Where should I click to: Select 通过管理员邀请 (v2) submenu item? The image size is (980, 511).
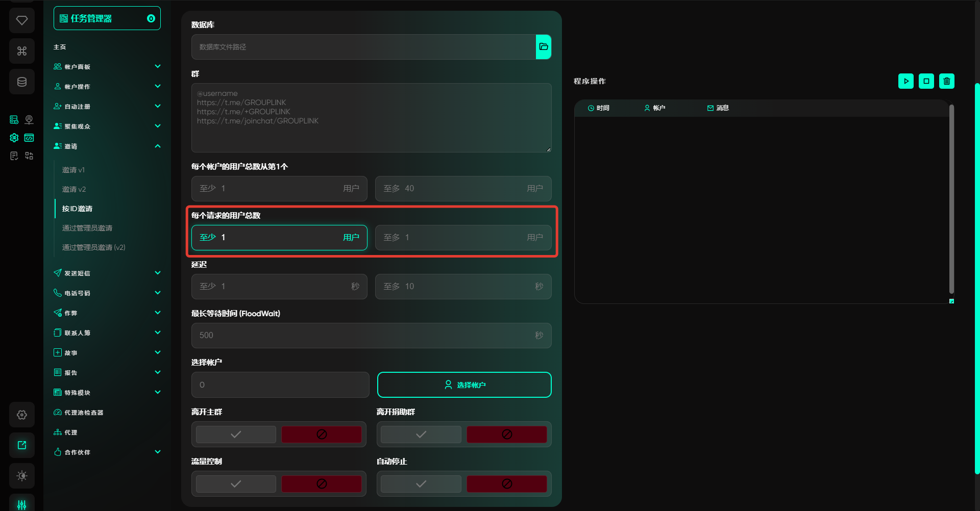[x=93, y=247]
